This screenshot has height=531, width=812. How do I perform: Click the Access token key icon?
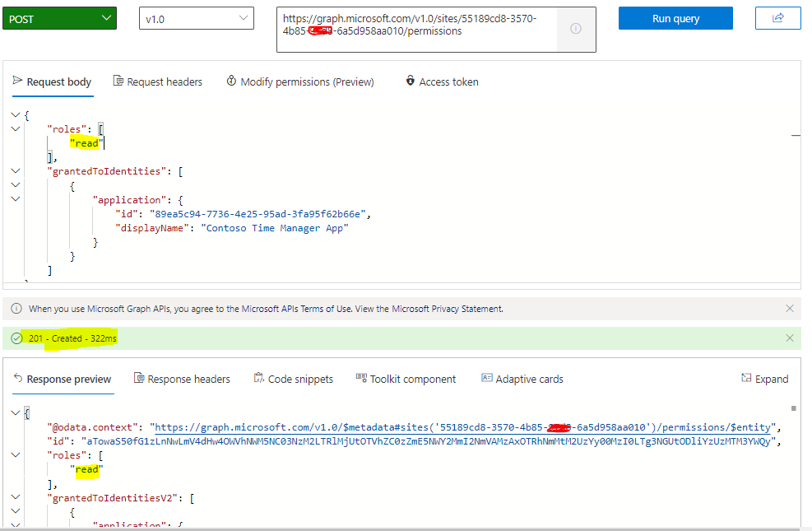(x=411, y=81)
